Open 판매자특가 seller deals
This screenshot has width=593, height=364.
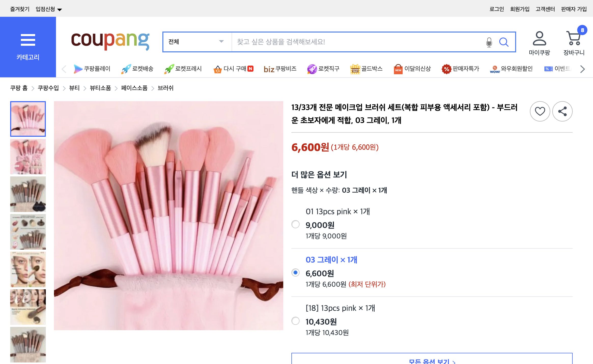pos(465,69)
